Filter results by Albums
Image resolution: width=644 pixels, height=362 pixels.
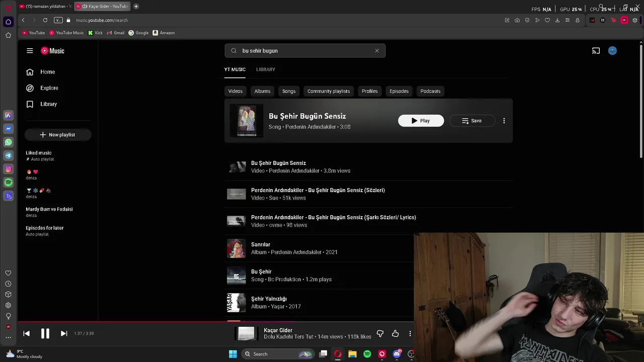pyautogui.click(x=262, y=91)
